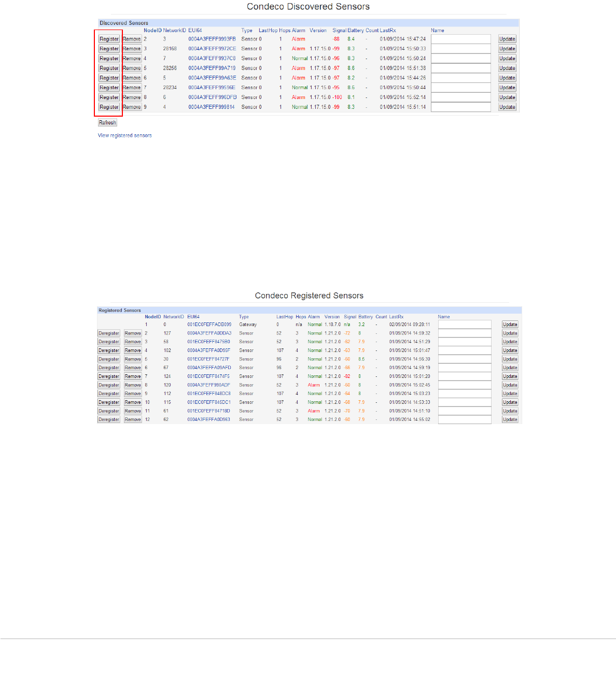Viewport: 616px width, 675px height.
Task: Remove registered sensor 001EC0FEFF845DC1
Action: [133, 402]
